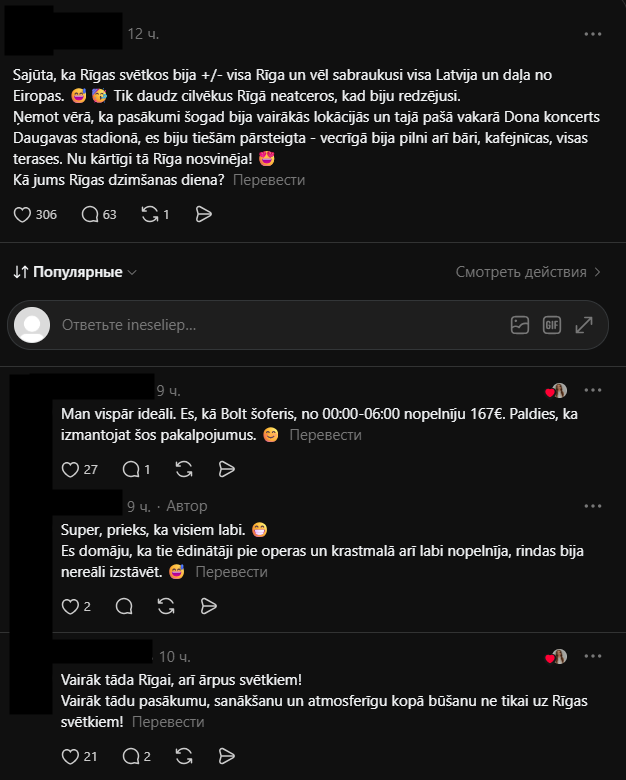Image resolution: width=626 pixels, height=780 pixels.
Task: Open three-dot menu on author's reply
Action: tap(593, 506)
